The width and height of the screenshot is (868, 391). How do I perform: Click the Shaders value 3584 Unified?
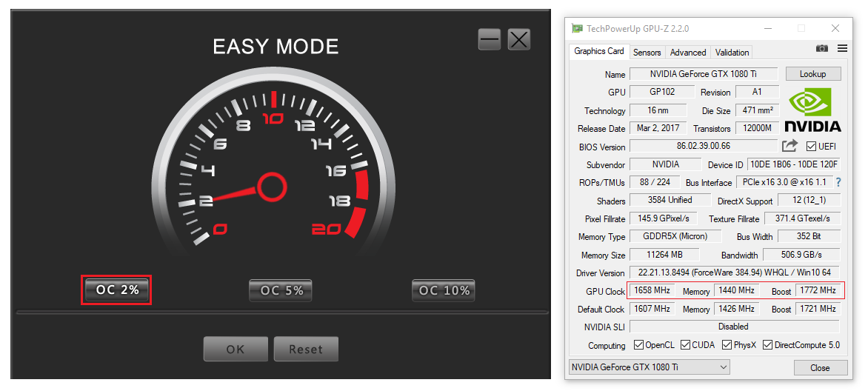670,200
